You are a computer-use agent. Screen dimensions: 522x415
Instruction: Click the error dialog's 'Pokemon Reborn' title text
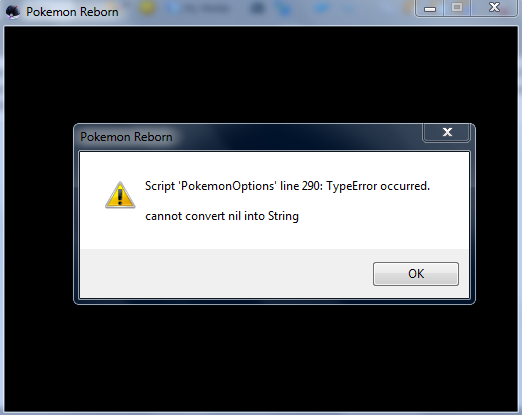click(x=126, y=137)
